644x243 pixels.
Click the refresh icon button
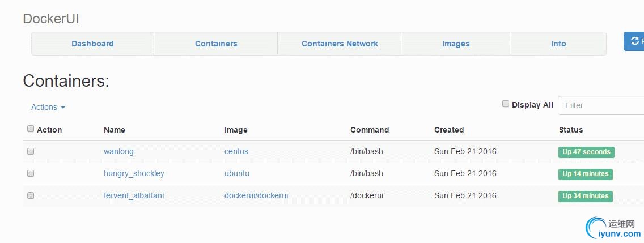point(634,41)
